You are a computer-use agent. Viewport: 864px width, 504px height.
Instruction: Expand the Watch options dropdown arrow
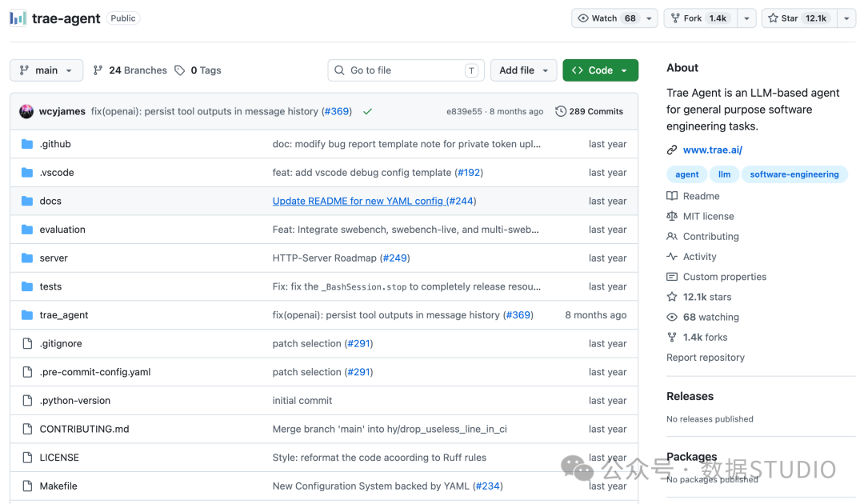click(x=649, y=18)
